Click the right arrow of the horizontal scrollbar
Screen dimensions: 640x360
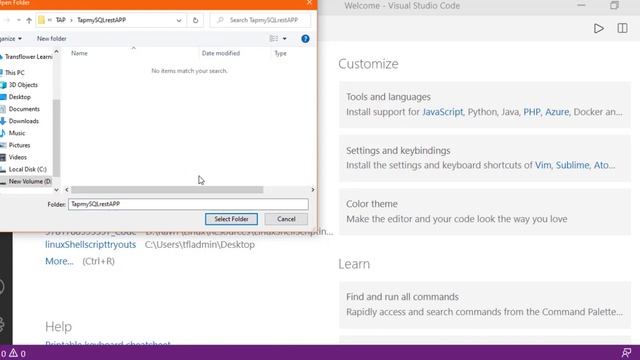[313, 190]
